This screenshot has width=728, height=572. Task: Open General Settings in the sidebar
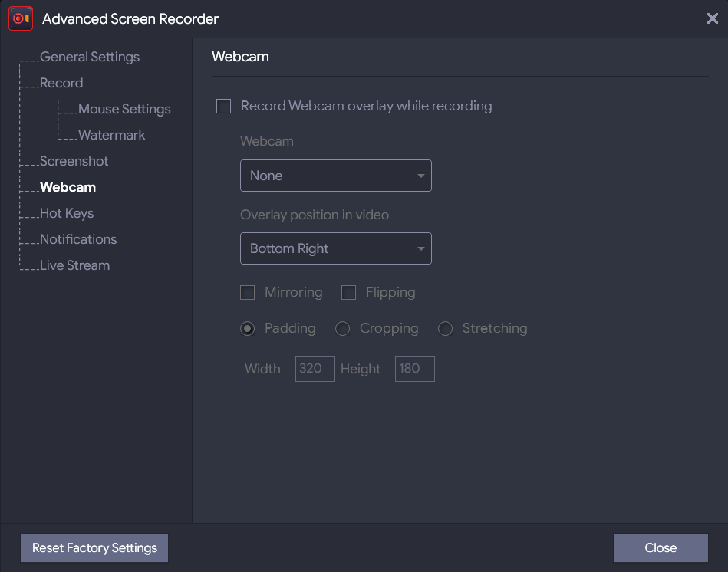(90, 57)
